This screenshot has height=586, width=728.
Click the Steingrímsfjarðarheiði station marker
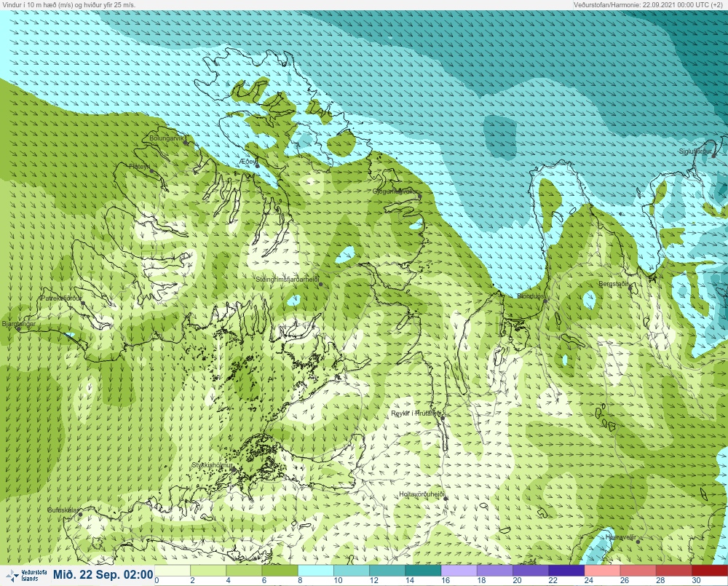point(320,284)
